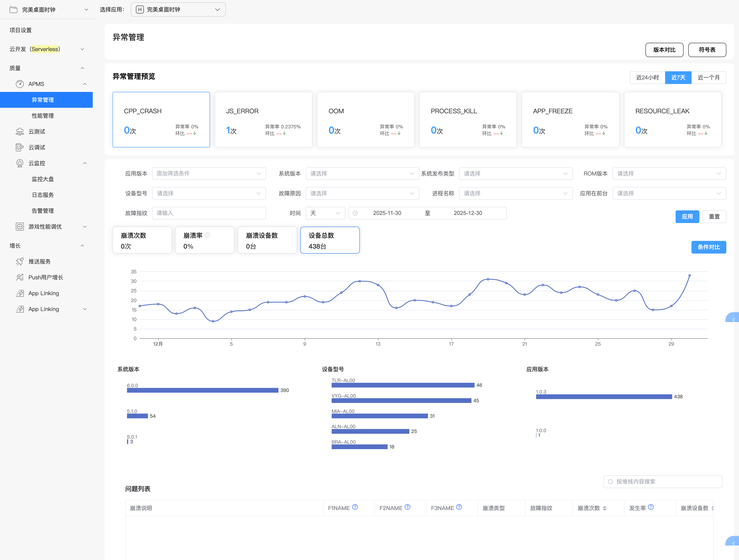The width and height of the screenshot is (739, 560).
Task: Select the PROCESS_KILL exception card
Action: click(468, 120)
